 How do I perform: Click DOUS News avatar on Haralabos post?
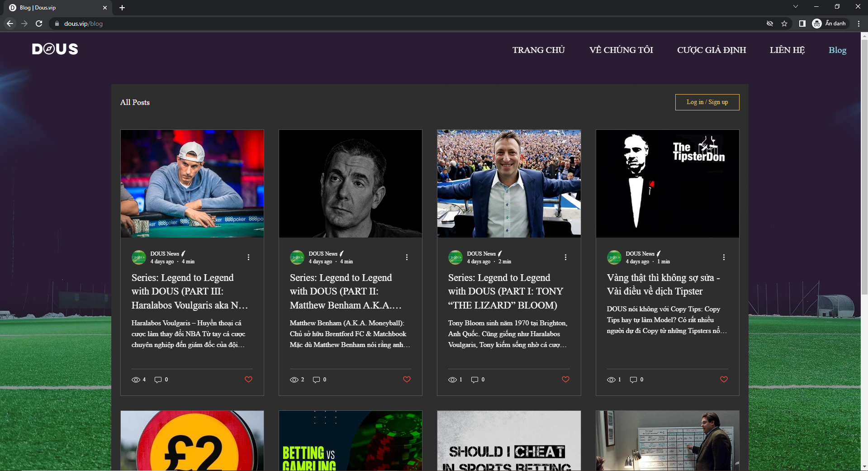click(139, 257)
